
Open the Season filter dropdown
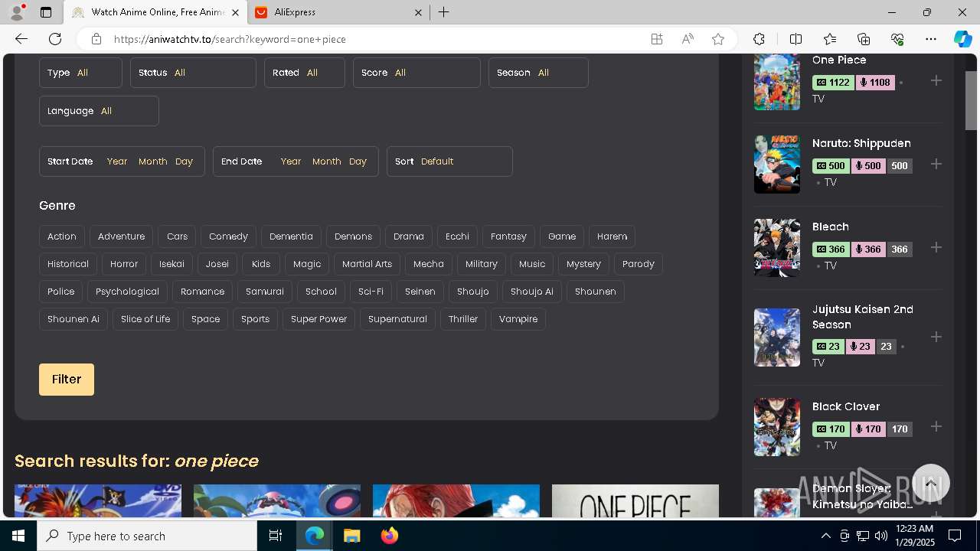[538, 73]
